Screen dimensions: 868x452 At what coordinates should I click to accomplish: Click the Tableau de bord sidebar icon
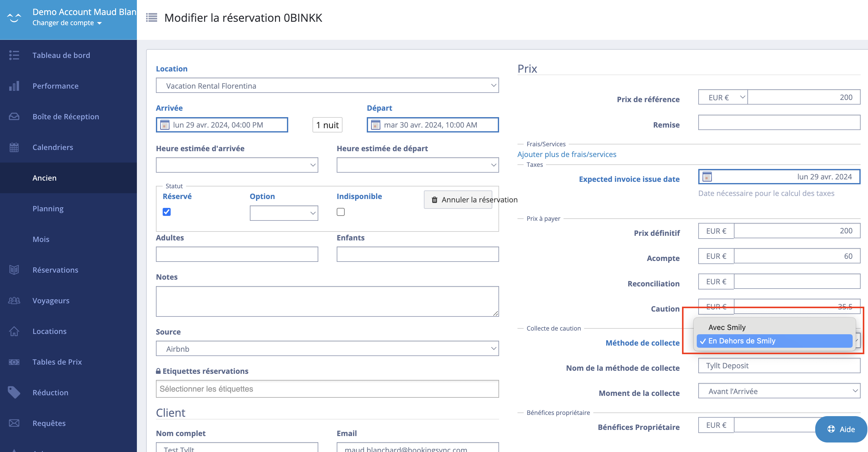(x=14, y=55)
